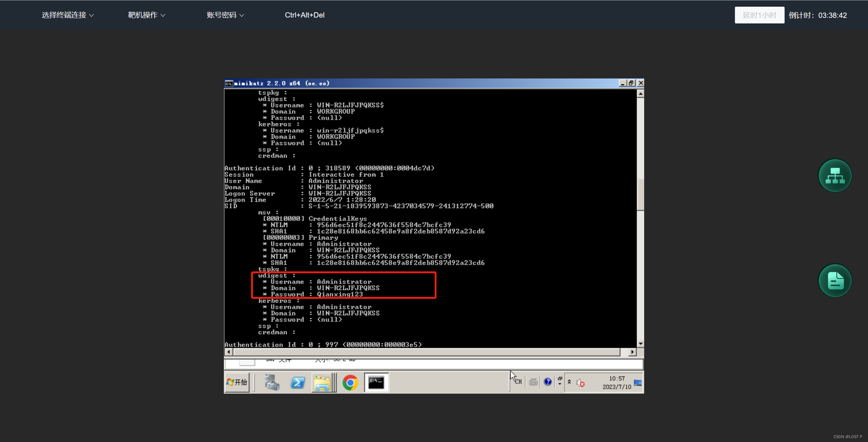Viewport: 868px width, 442px height.
Task: Launch PowerShell from the taskbar
Action: (298, 382)
